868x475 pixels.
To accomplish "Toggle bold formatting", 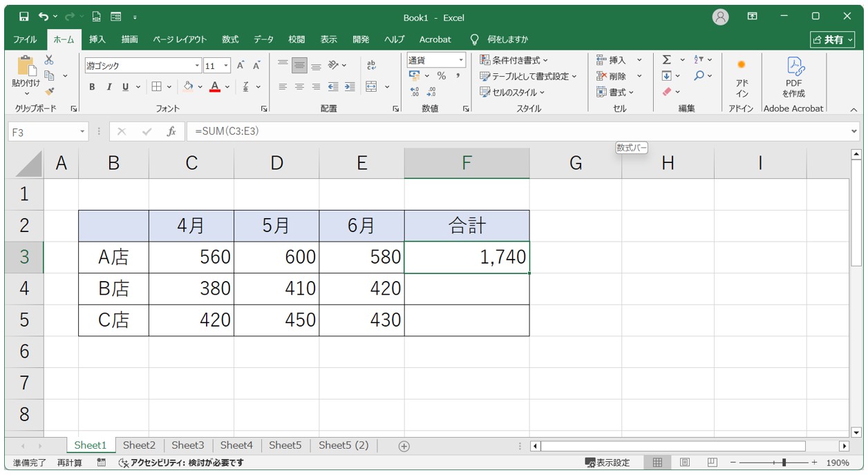I will pos(92,87).
